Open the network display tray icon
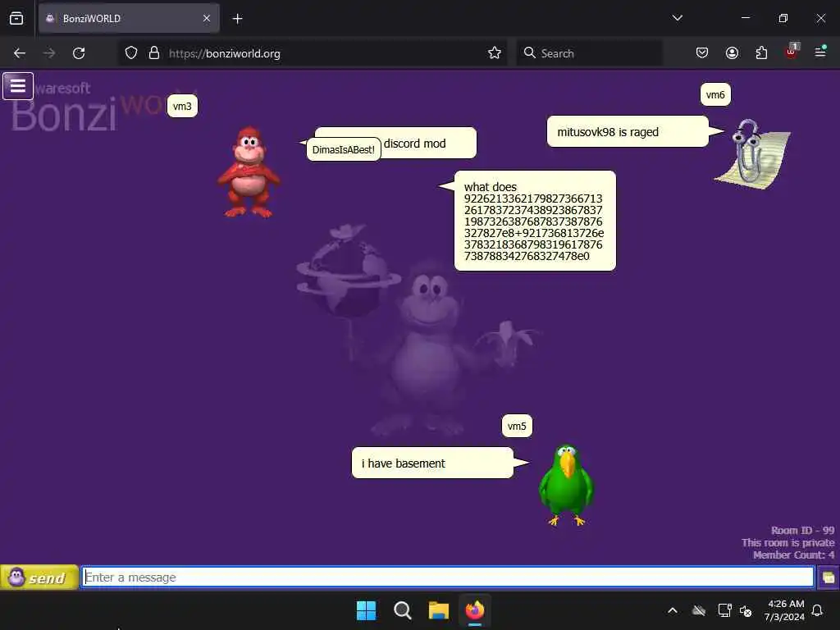840x630 pixels. point(724,610)
